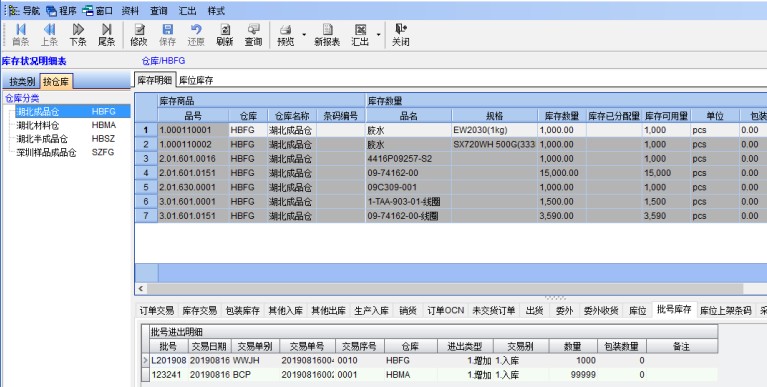Select cell 2.01.601.0016
This screenshot has width=767, height=387.
click(x=193, y=159)
